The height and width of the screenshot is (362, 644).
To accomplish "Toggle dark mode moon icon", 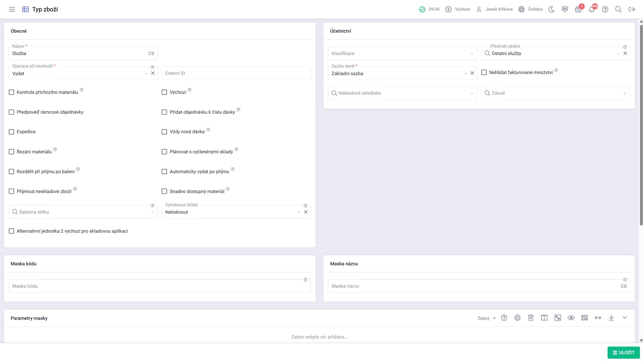I will click(x=551, y=9).
